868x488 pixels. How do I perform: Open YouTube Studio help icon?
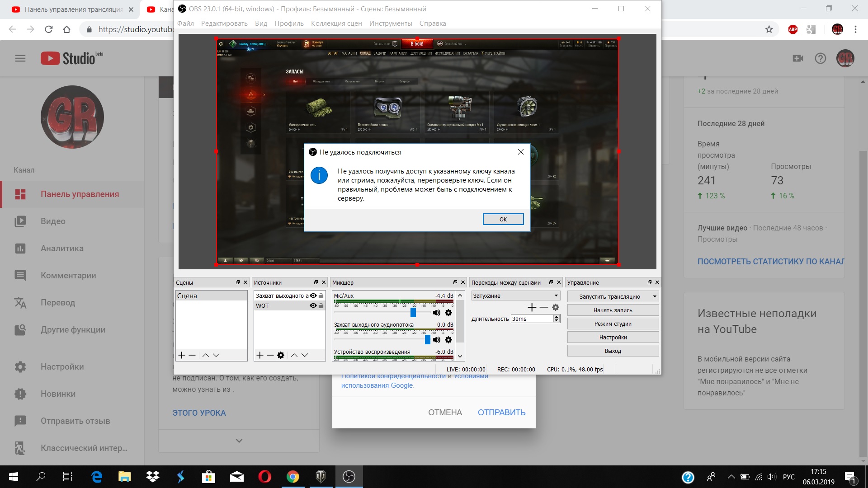pos(821,58)
